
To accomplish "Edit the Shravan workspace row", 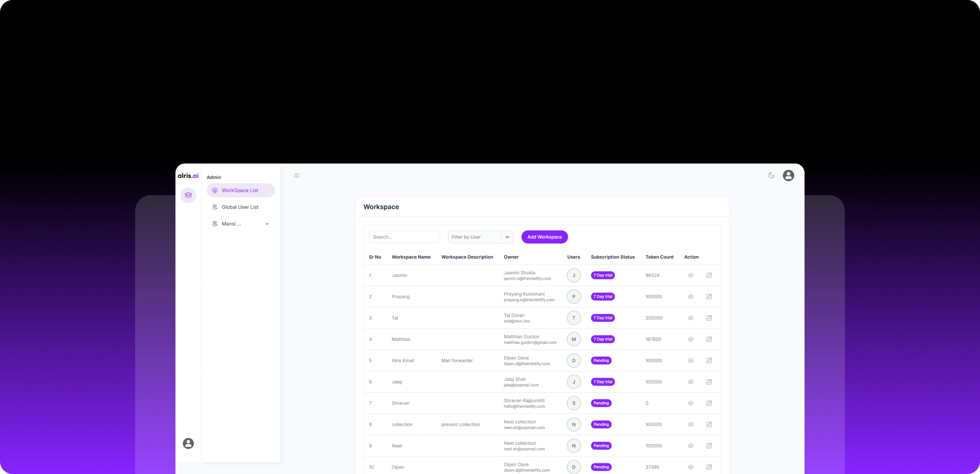I will pos(709,403).
